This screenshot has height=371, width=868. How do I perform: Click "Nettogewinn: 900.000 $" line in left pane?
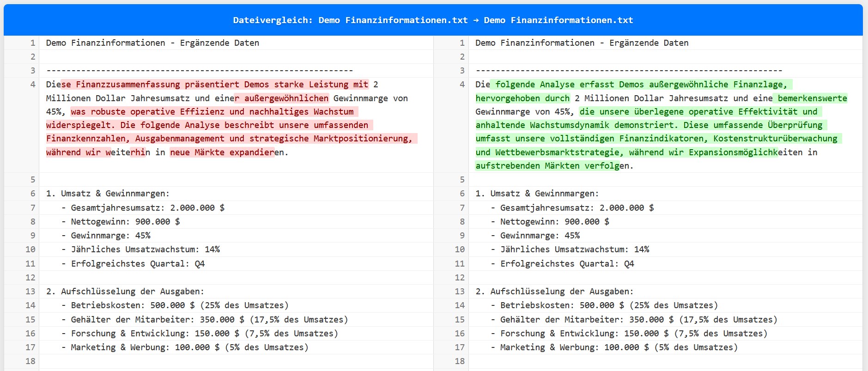point(125,222)
